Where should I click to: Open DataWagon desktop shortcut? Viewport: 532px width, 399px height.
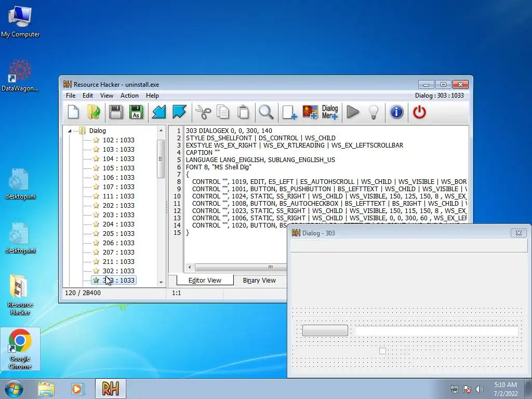(20, 75)
